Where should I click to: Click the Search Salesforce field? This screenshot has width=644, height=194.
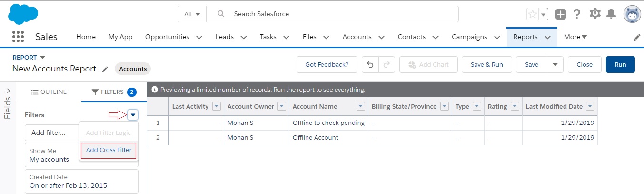(332, 14)
